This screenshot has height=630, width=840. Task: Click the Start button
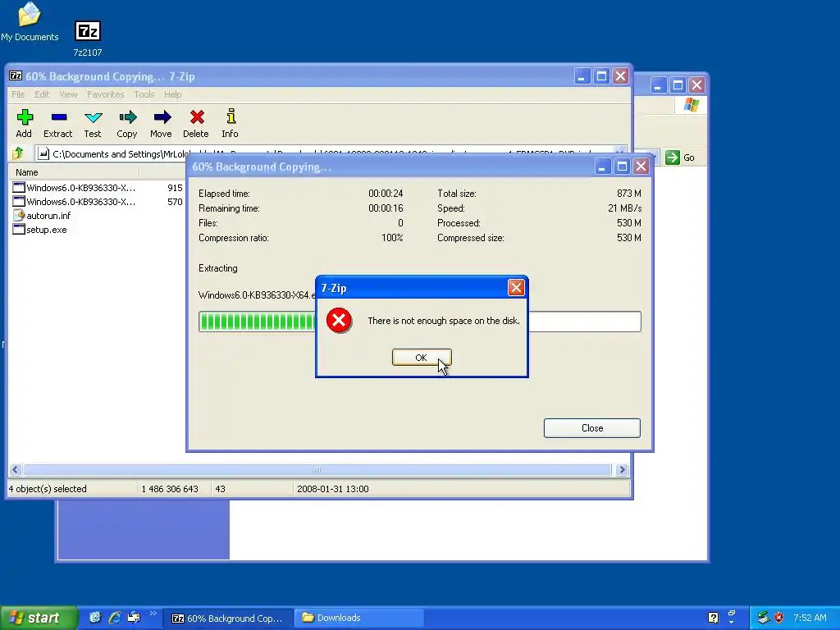(38, 618)
